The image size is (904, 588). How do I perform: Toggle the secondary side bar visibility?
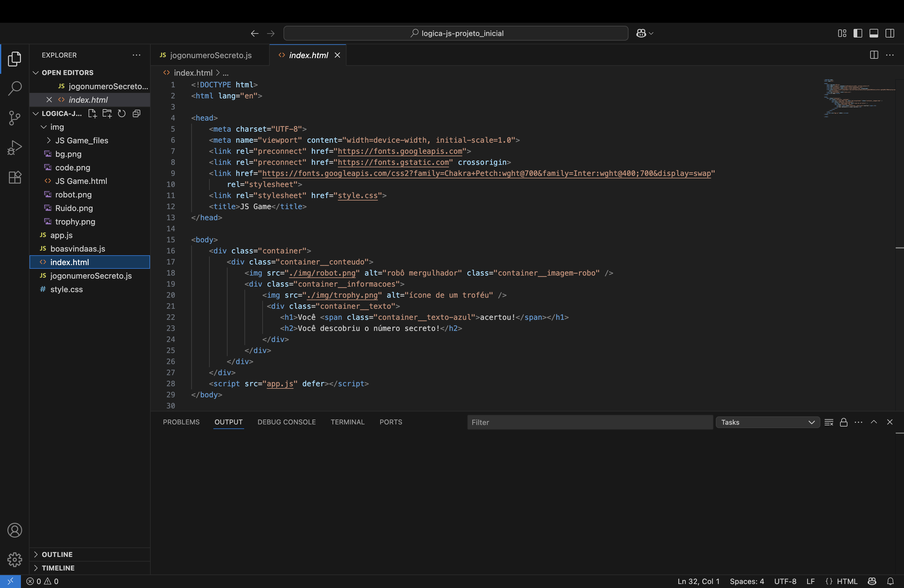tap(890, 34)
